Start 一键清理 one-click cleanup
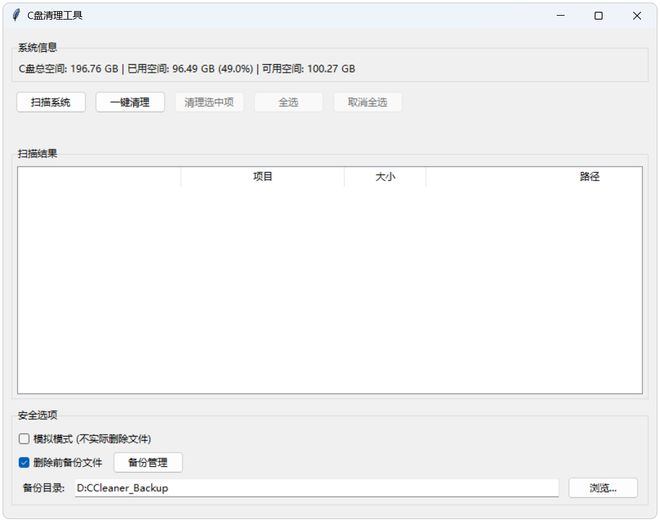Viewport: 660px width, 523px height. click(130, 102)
